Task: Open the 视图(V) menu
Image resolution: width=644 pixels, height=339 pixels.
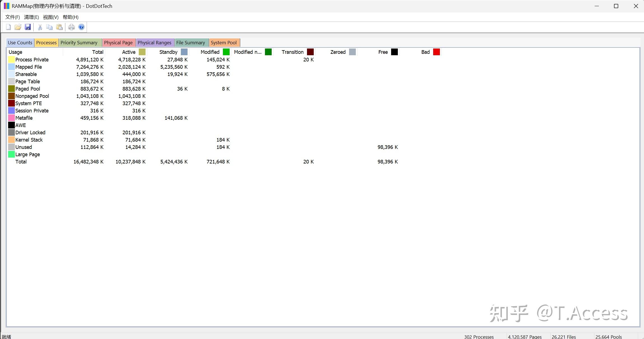Action: point(50,17)
